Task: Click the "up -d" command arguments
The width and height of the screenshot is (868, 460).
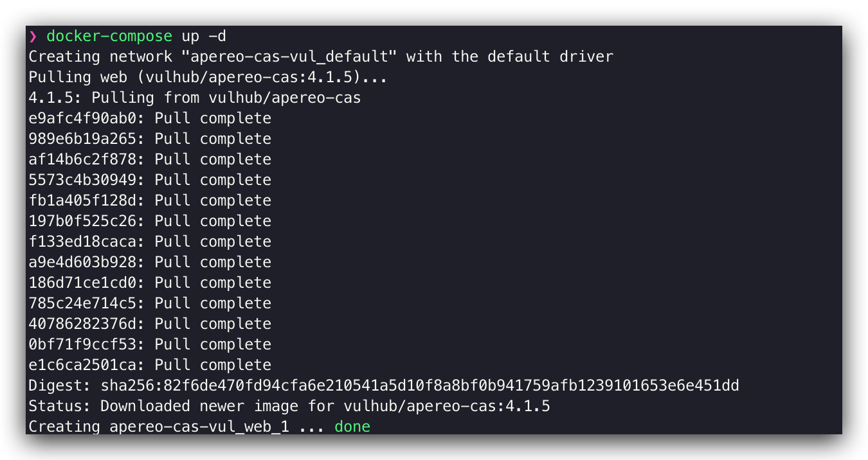Action: (204, 37)
